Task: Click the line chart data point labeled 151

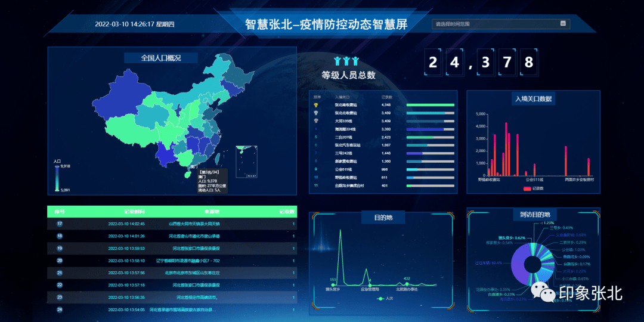Action: coord(333,285)
